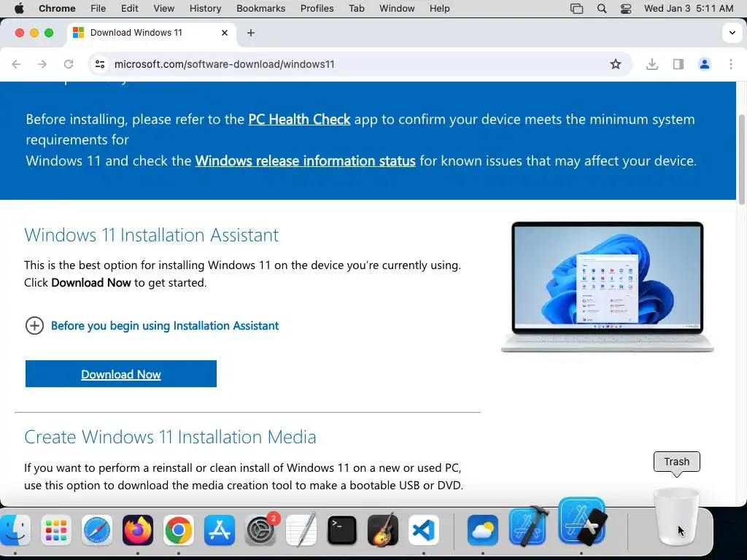Open Launchpad from the Dock

click(56, 530)
